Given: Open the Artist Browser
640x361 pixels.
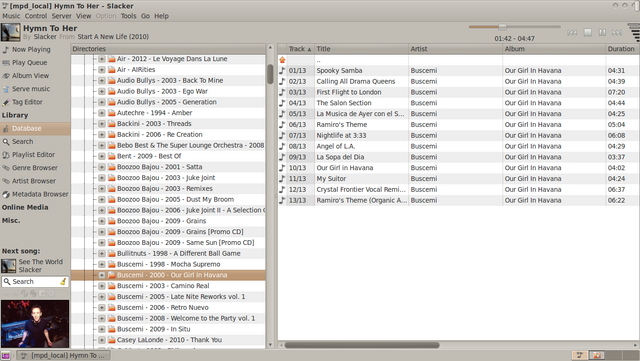Looking at the screenshot, I should pyautogui.click(x=34, y=181).
